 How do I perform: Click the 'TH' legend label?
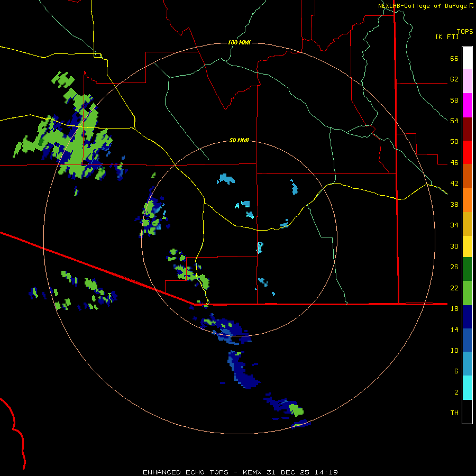point(454,413)
